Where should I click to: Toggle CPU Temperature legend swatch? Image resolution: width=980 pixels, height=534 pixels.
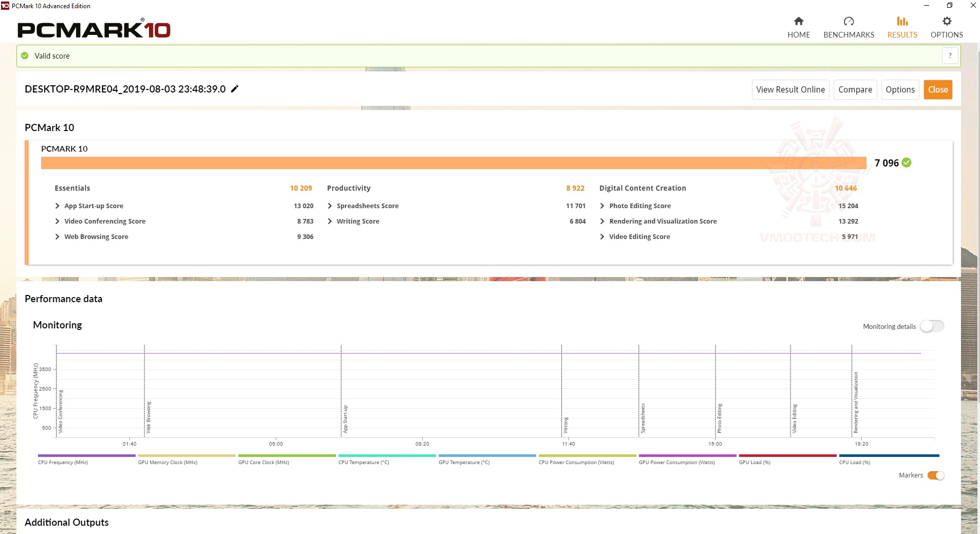tap(387, 455)
